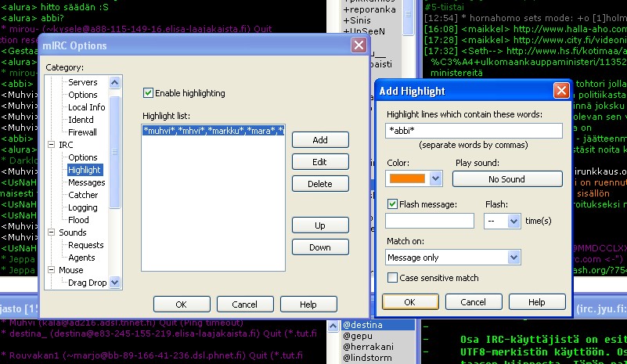Select +reporanka in nick list
627x364 pixels.
[x=369, y=9]
